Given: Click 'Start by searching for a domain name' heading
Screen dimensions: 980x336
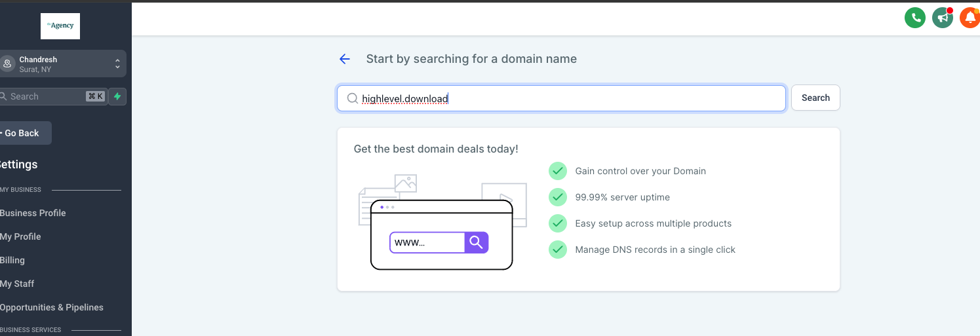Looking at the screenshot, I should click(471, 59).
